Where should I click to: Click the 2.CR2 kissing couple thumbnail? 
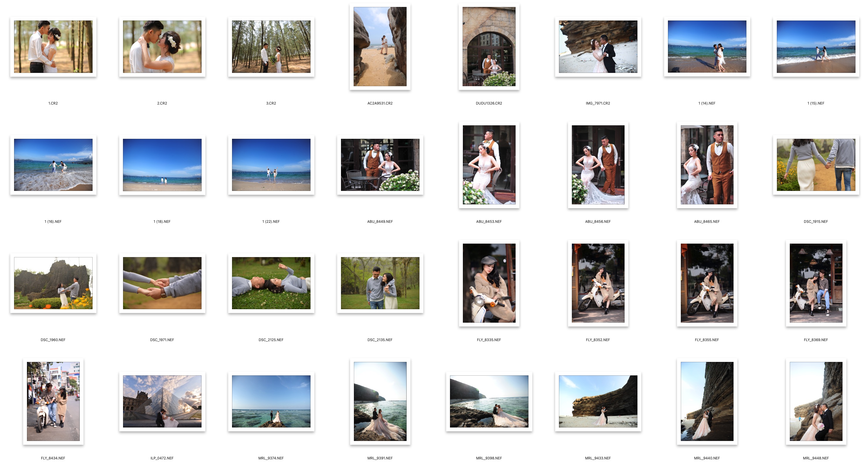[162, 47]
